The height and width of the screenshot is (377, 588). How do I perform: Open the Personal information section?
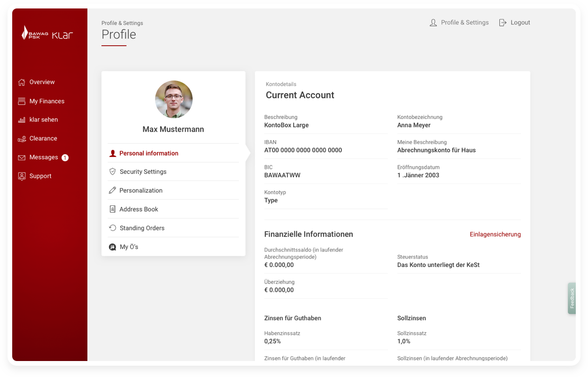148,153
